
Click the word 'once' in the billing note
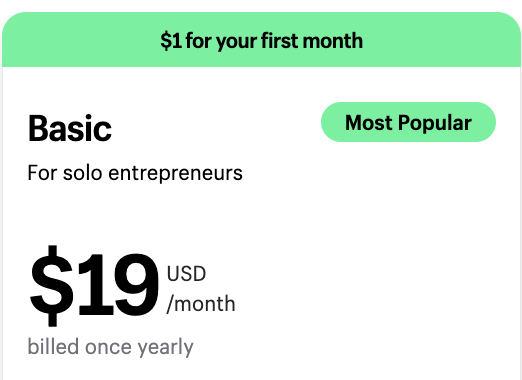[108, 348]
